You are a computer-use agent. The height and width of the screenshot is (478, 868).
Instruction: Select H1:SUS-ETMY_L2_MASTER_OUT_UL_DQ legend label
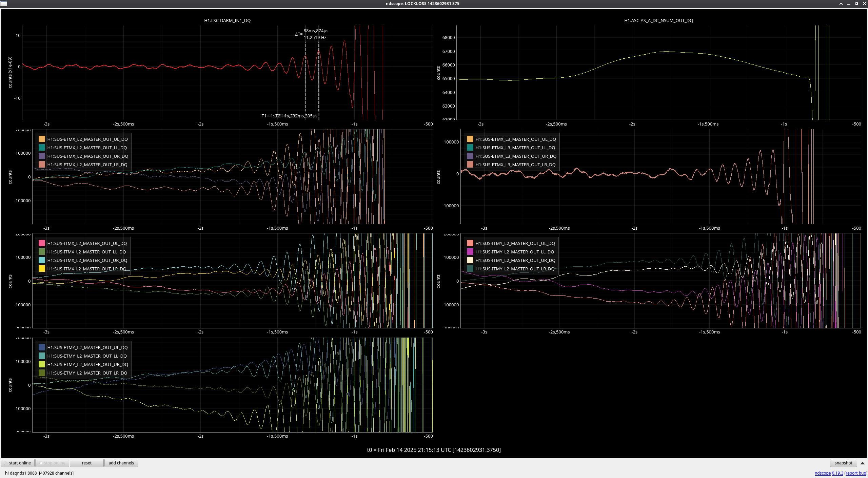click(x=87, y=347)
